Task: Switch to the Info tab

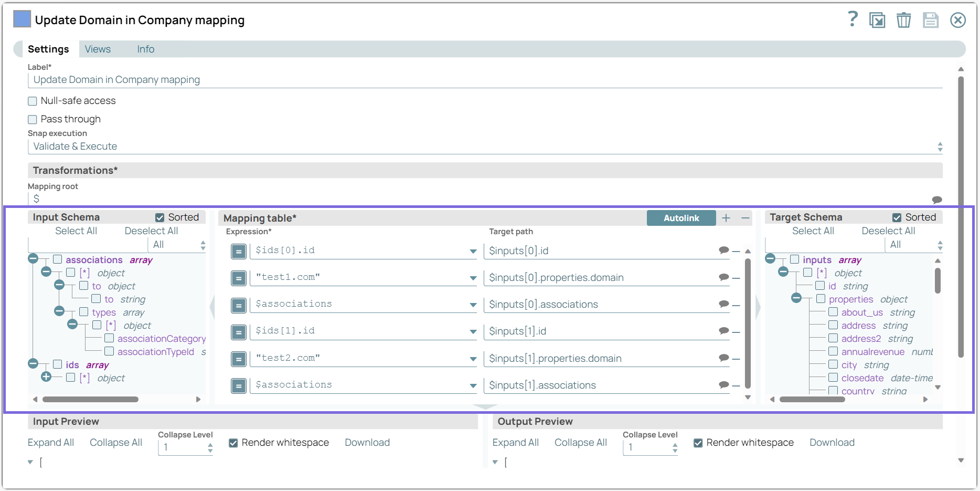Action: click(146, 49)
